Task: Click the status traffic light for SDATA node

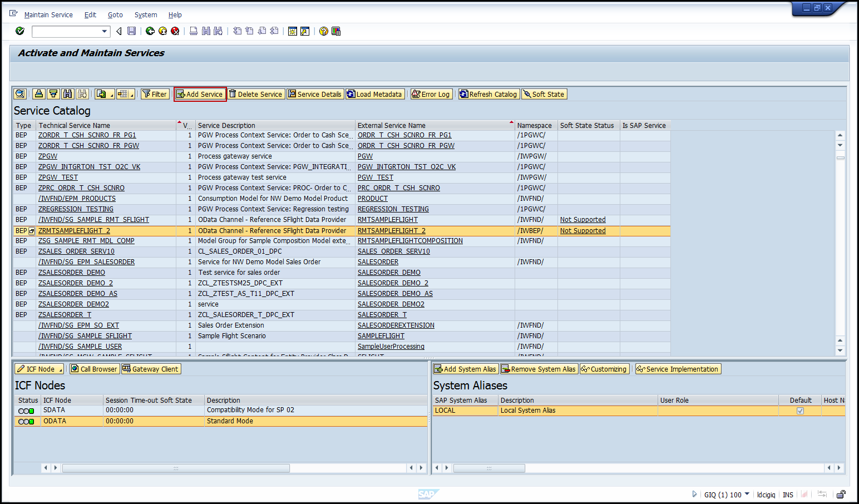Action: (x=26, y=411)
